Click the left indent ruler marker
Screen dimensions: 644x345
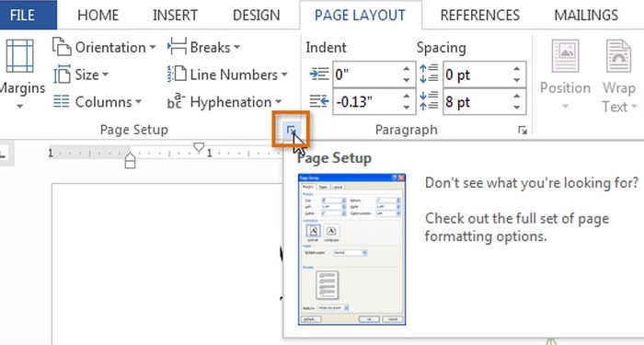130,160
